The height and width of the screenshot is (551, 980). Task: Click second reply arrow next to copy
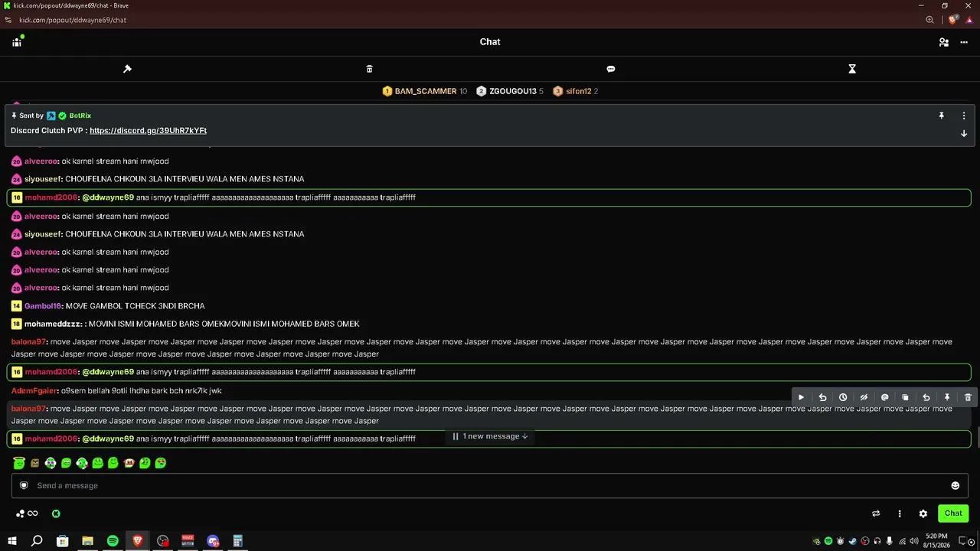point(926,397)
